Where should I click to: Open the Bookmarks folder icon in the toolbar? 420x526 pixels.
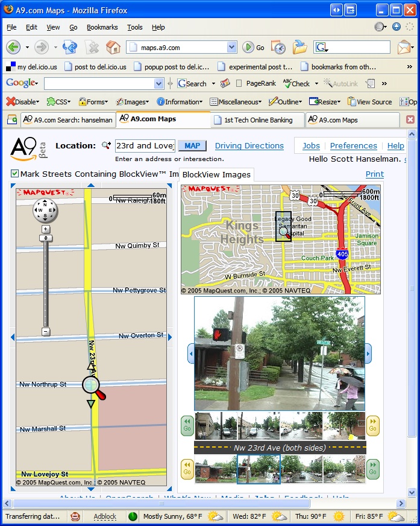click(299, 47)
